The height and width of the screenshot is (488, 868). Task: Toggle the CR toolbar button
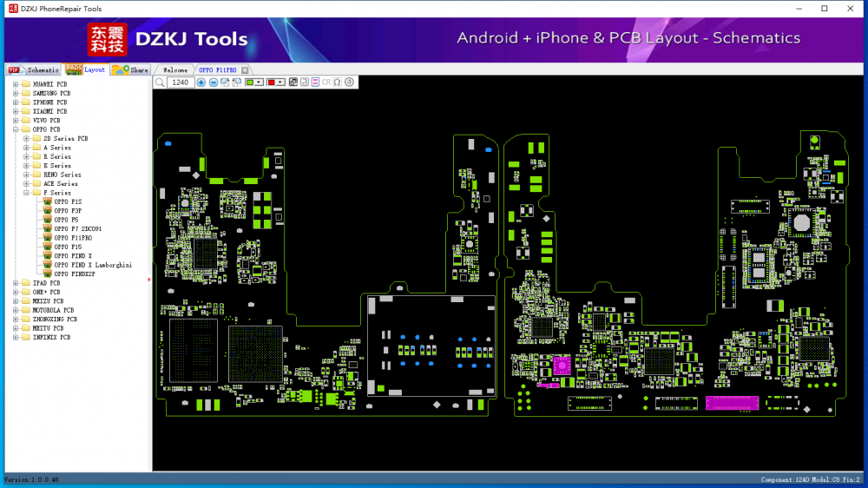click(326, 82)
